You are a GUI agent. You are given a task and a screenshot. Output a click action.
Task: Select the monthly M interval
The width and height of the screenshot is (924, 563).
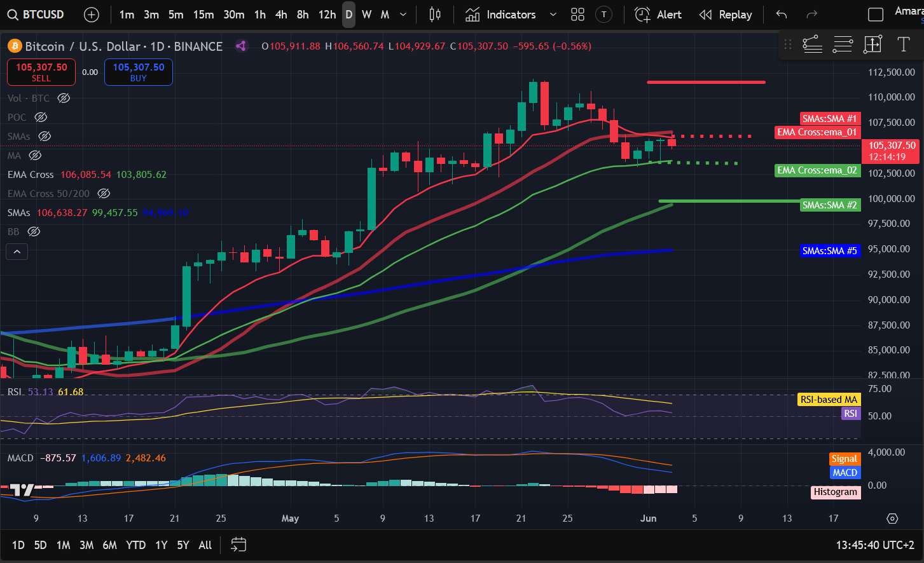(385, 15)
